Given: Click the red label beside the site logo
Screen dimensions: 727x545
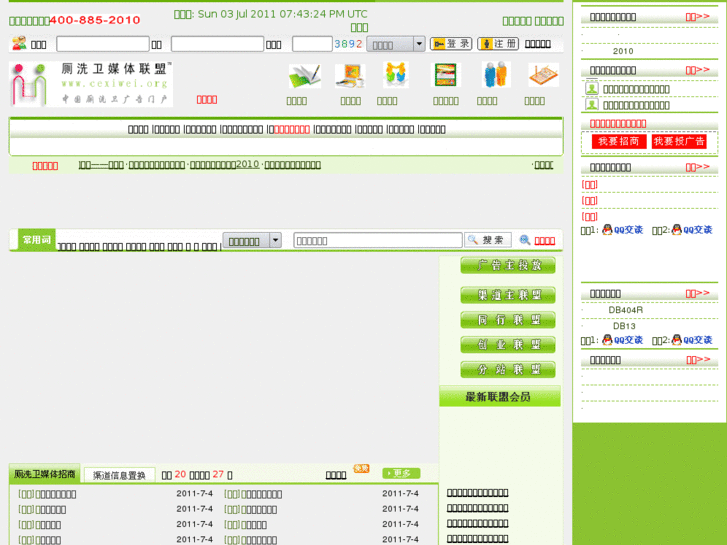Looking at the screenshot, I should click(207, 100).
